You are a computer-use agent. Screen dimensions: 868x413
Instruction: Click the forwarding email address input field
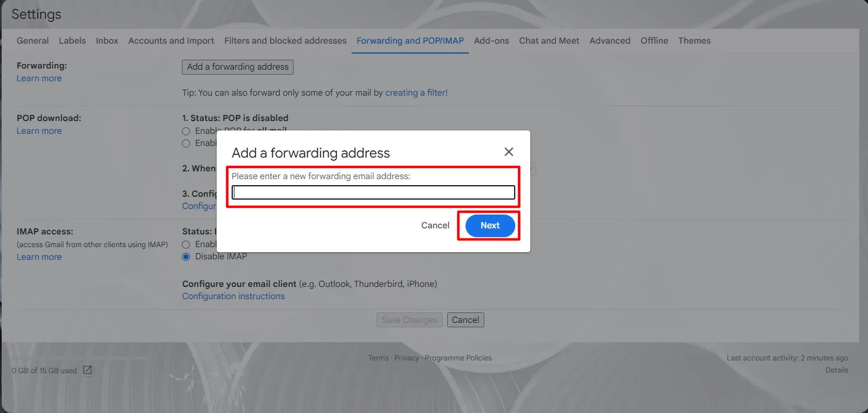coord(373,192)
